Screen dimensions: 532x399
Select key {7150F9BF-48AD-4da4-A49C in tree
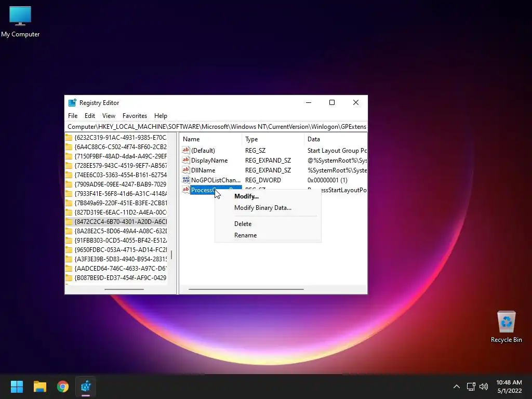tap(121, 156)
